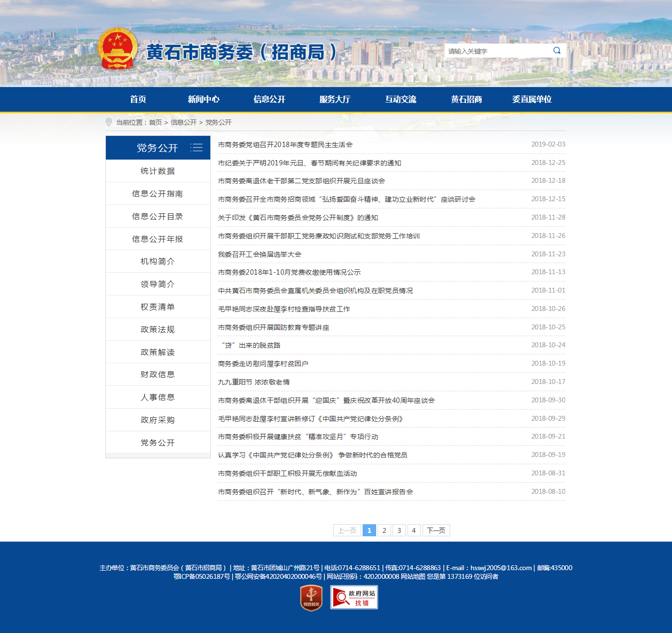Screen dimensions: 672x633
Task: Click the 下一页 next page button
Action: (x=436, y=530)
